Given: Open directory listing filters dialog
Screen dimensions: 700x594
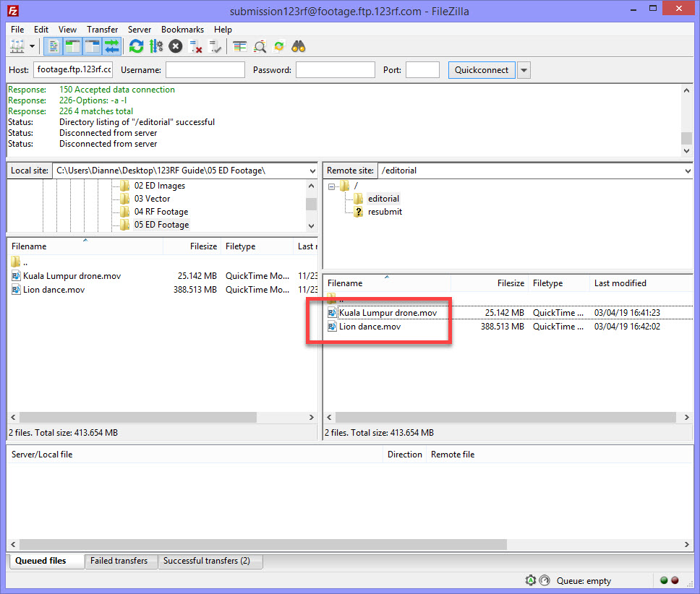Looking at the screenshot, I should 240,46.
